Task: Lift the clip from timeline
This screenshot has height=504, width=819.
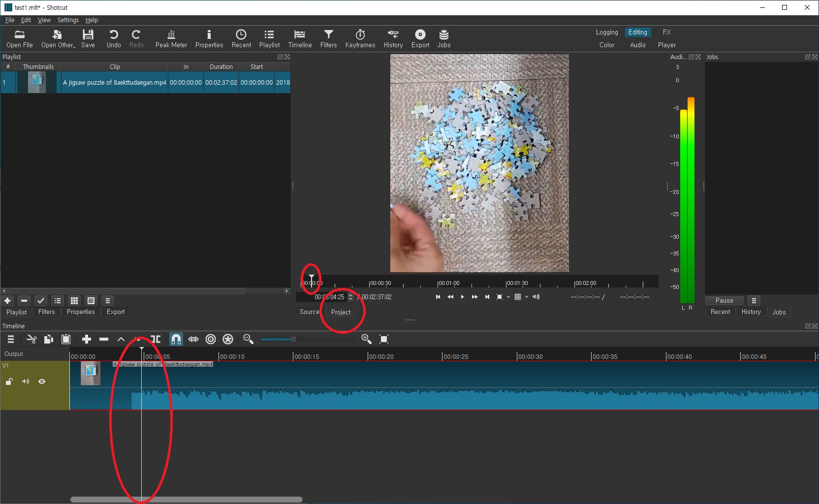Action: pyautogui.click(x=121, y=339)
